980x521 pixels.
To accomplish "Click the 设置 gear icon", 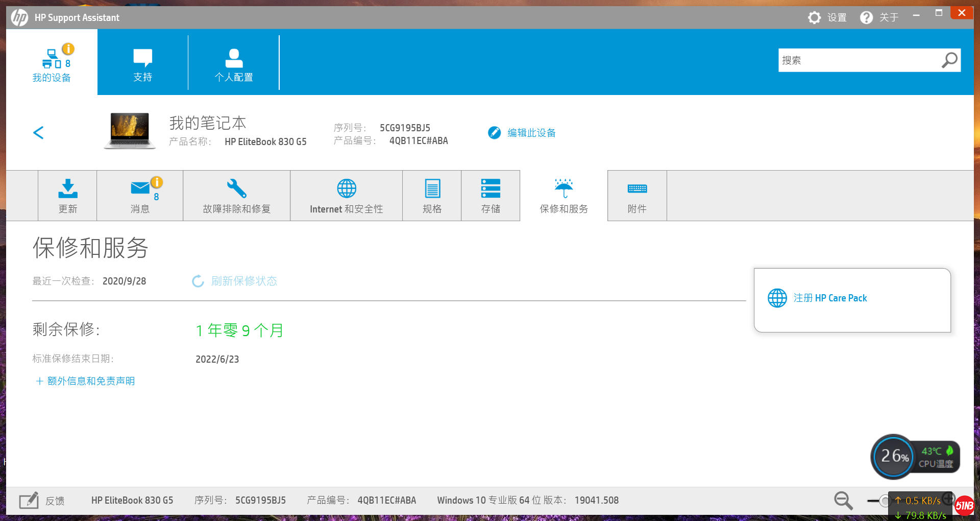I will (815, 18).
